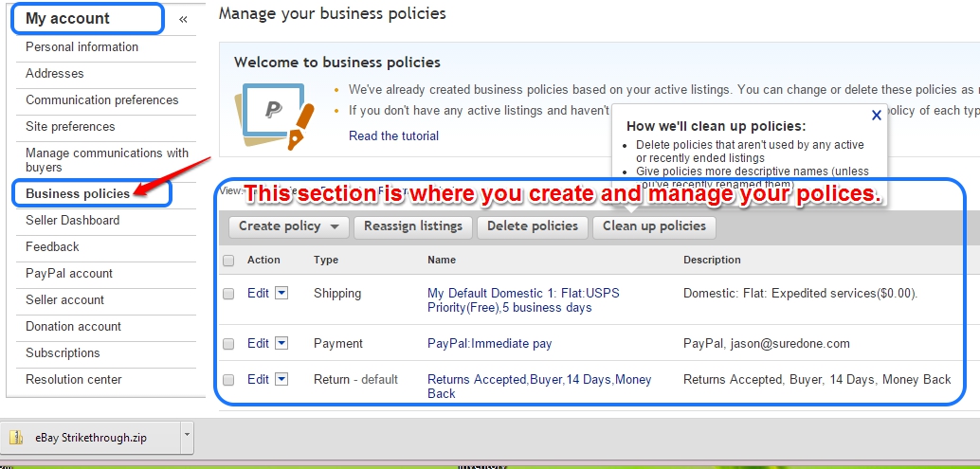
Task: Open Communication preferences
Action: (101, 99)
